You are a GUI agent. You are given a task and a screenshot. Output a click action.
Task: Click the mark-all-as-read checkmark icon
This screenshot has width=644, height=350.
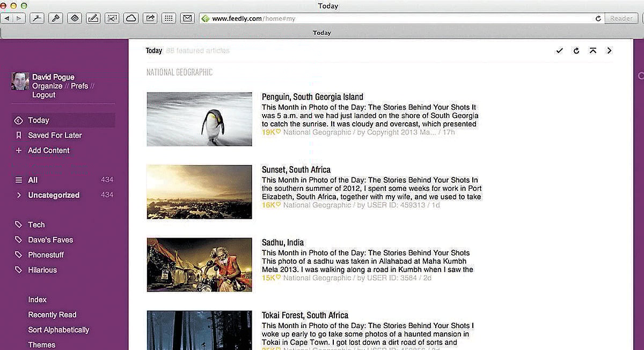pos(560,50)
